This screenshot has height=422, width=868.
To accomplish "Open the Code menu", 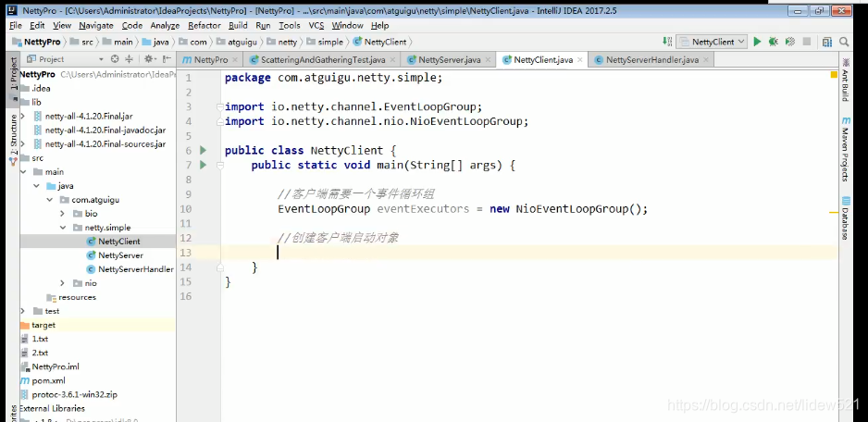I will 132,26.
